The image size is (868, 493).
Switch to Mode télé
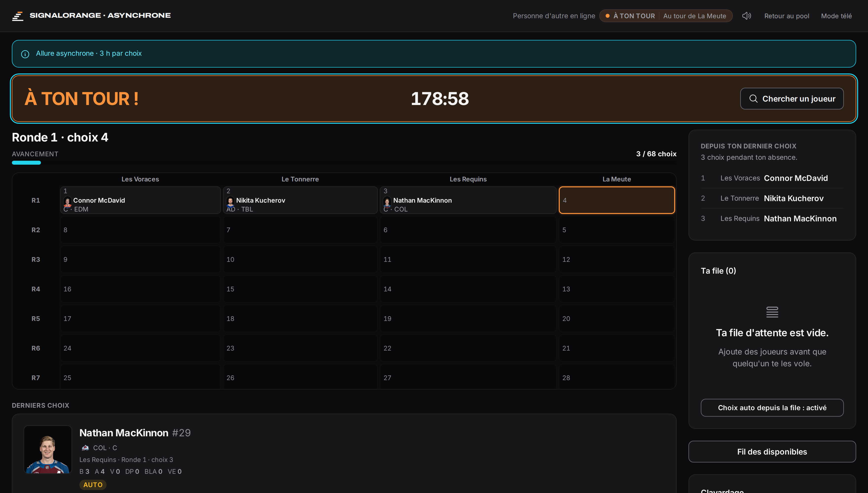tap(836, 16)
